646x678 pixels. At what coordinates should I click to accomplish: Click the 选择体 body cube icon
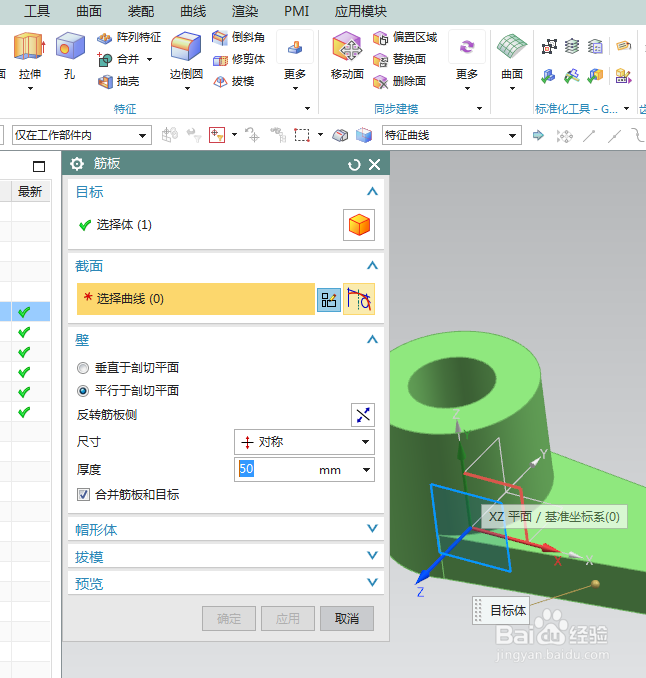(359, 225)
